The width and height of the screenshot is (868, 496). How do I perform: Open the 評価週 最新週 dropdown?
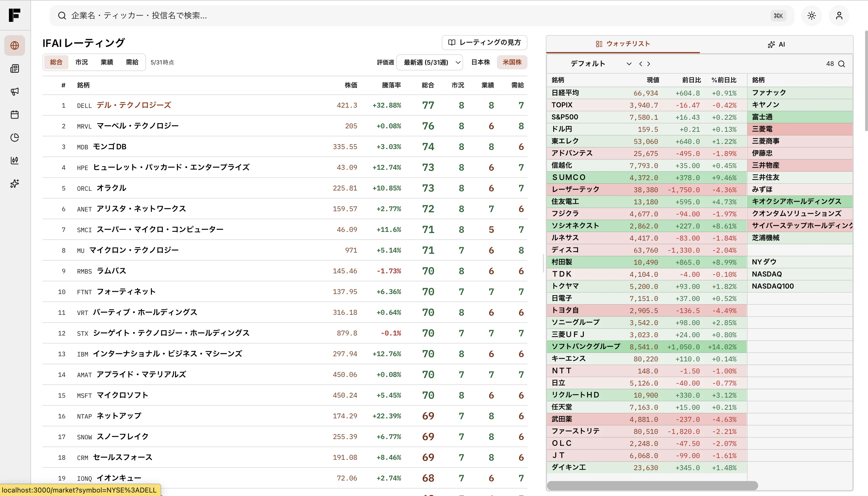click(429, 62)
